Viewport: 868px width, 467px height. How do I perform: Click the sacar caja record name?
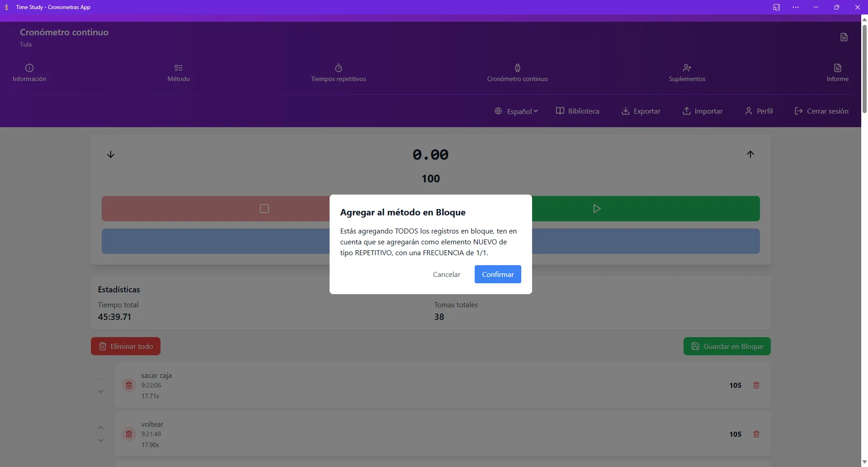[x=156, y=375]
